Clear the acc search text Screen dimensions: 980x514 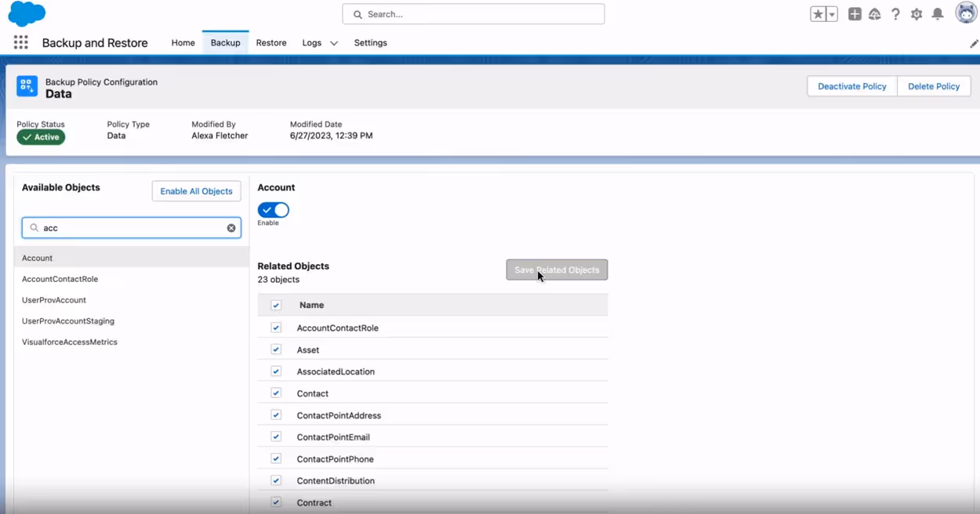pyautogui.click(x=231, y=228)
